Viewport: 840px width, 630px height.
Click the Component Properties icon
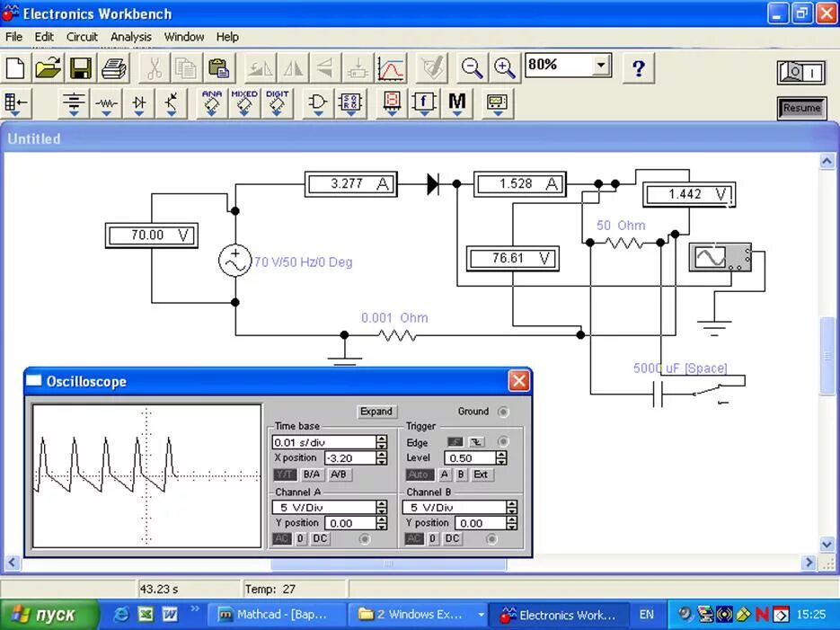[432, 67]
